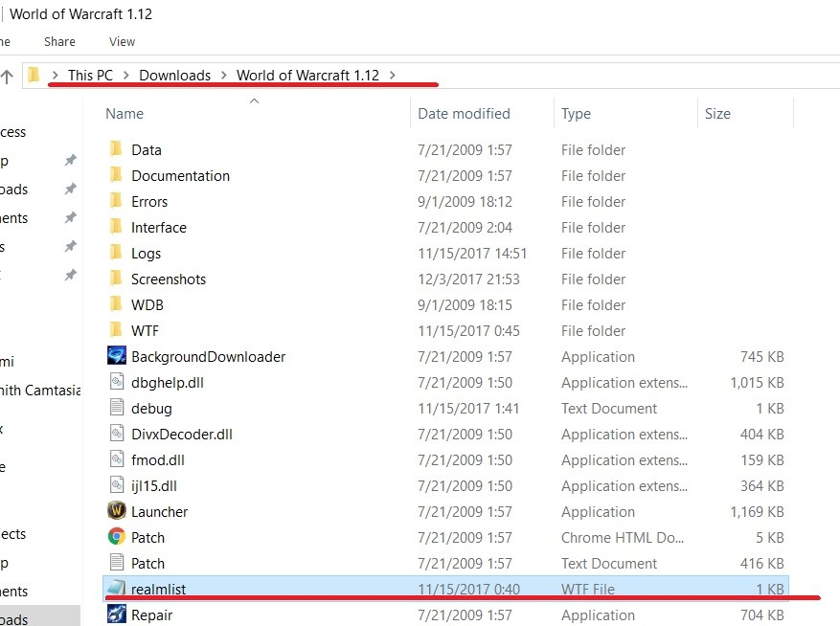The image size is (840, 626).
Task: Sort by the Type column header
Action: [x=577, y=114]
